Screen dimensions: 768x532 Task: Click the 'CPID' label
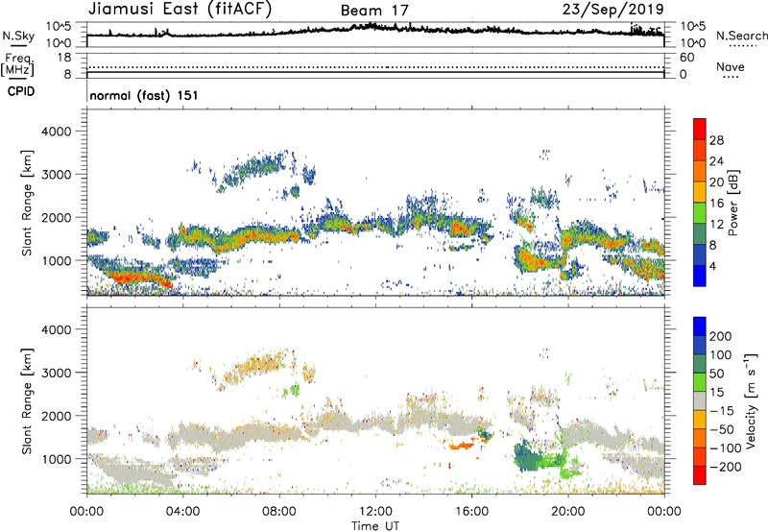tap(21, 91)
